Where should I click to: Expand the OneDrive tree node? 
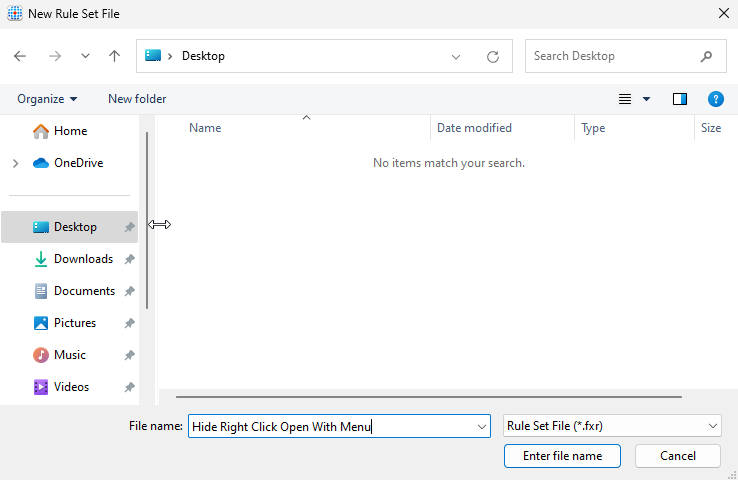click(15, 163)
